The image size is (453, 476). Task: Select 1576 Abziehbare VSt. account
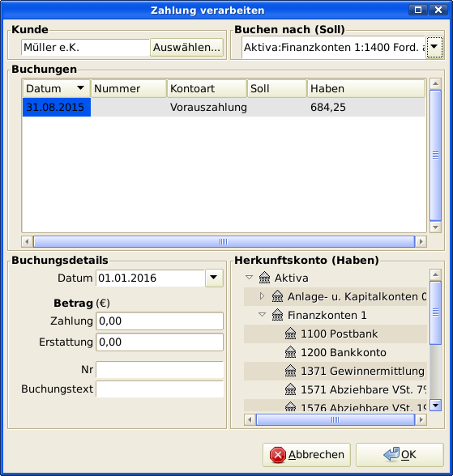(x=335, y=406)
